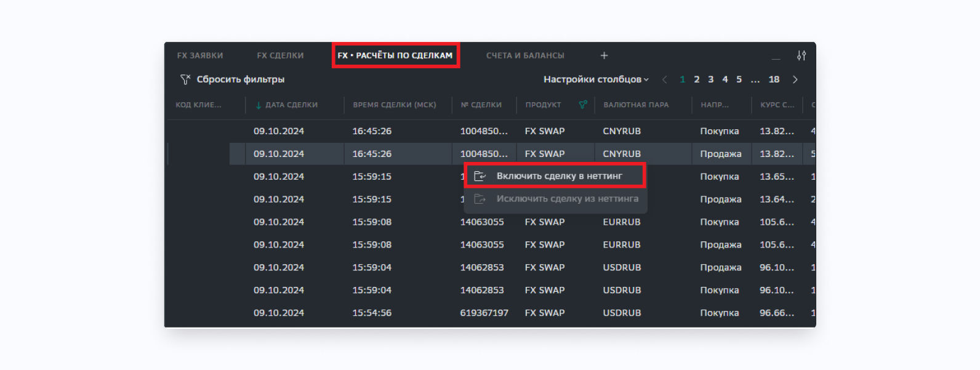Click EURRUB in the Продажа row
Image resolution: width=980 pixels, height=370 pixels.
(622, 244)
